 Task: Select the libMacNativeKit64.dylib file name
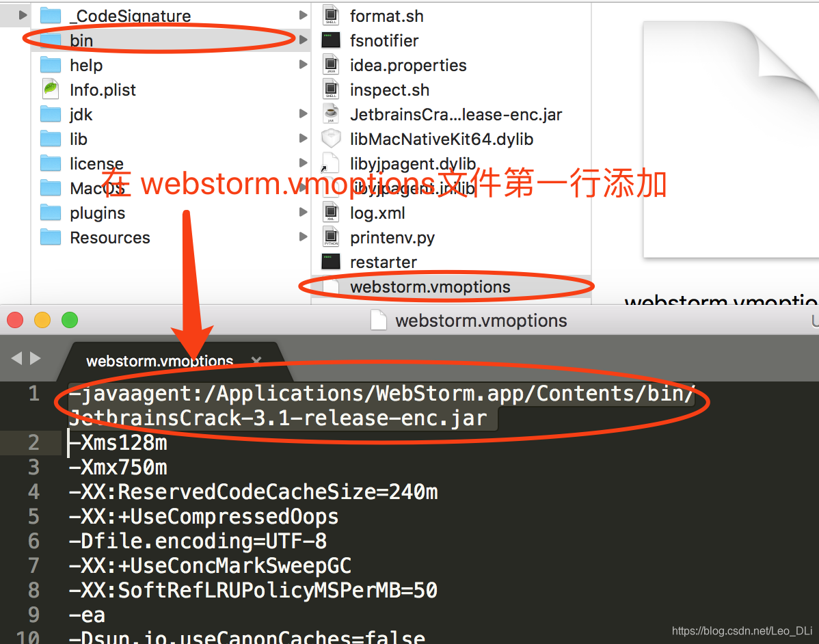pyautogui.click(x=442, y=139)
